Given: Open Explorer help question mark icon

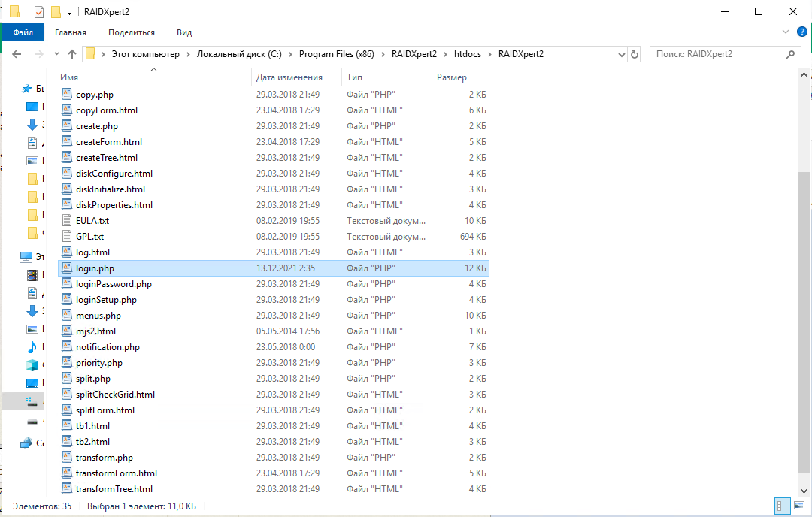Looking at the screenshot, I should tap(801, 32).
